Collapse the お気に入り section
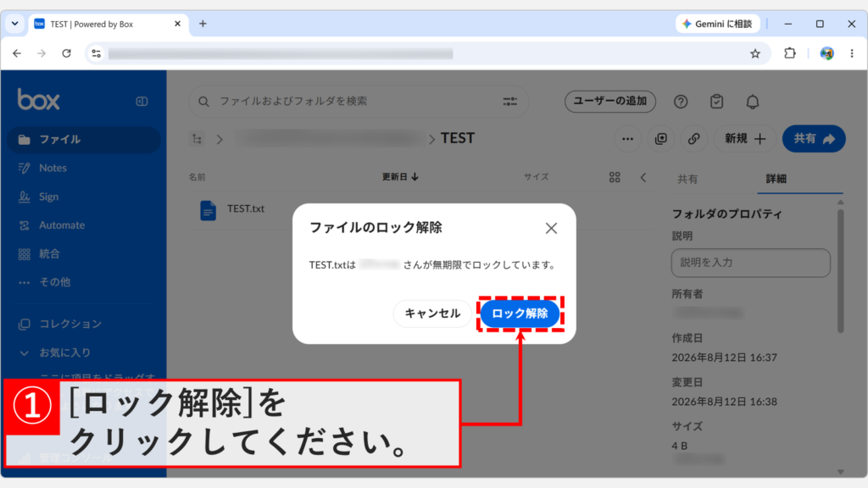 (24, 352)
